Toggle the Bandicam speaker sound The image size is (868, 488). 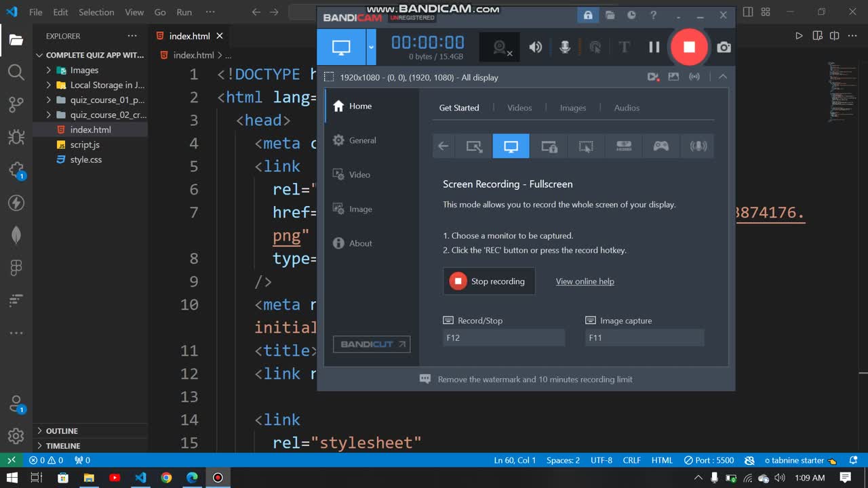coord(536,47)
